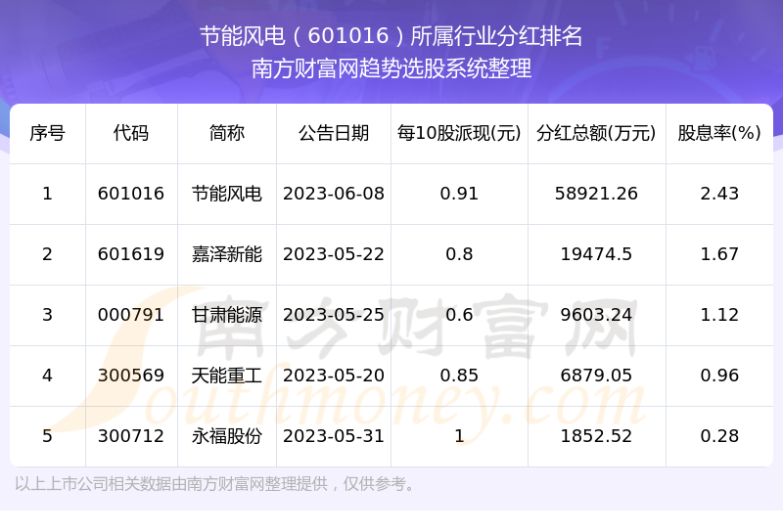
Task: Click the total dividend 19474.5
Action: (x=596, y=254)
